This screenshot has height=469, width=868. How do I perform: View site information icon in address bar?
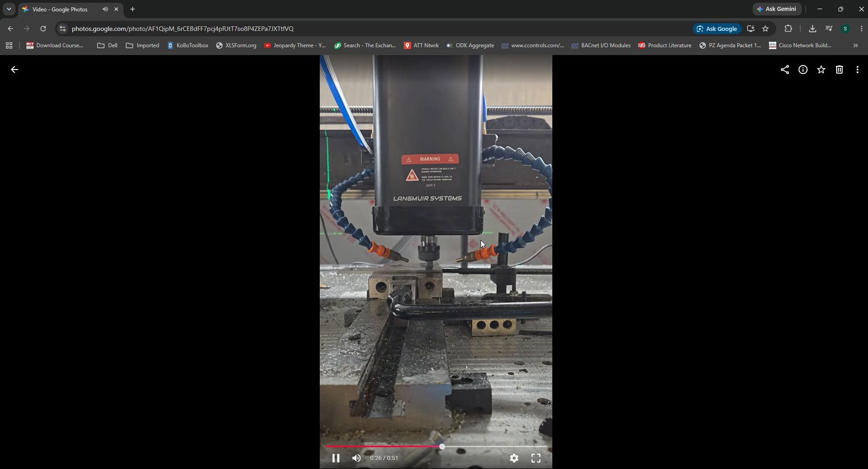click(x=63, y=29)
